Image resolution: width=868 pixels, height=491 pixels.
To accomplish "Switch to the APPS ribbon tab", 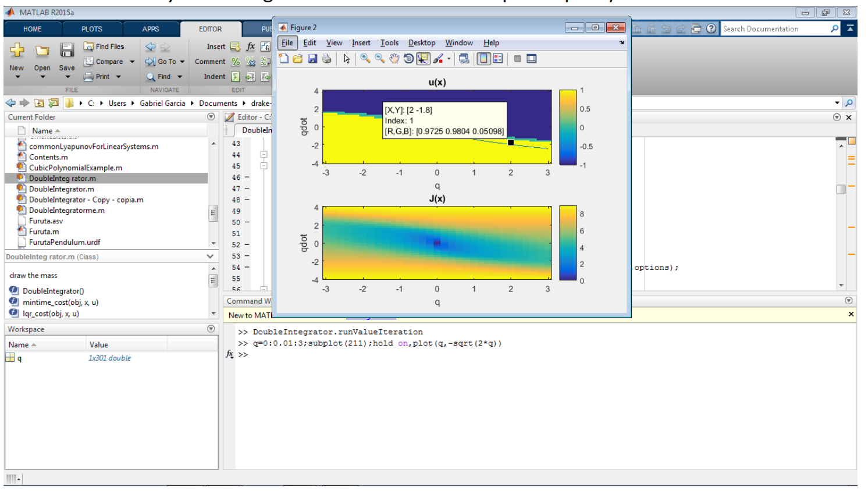I will point(151,29).
